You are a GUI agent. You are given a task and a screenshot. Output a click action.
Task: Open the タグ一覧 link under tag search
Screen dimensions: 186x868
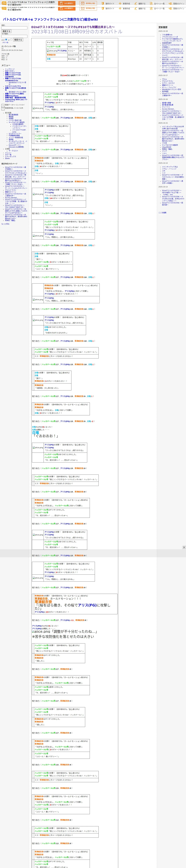pyautogui.click(x=5, y=42)
